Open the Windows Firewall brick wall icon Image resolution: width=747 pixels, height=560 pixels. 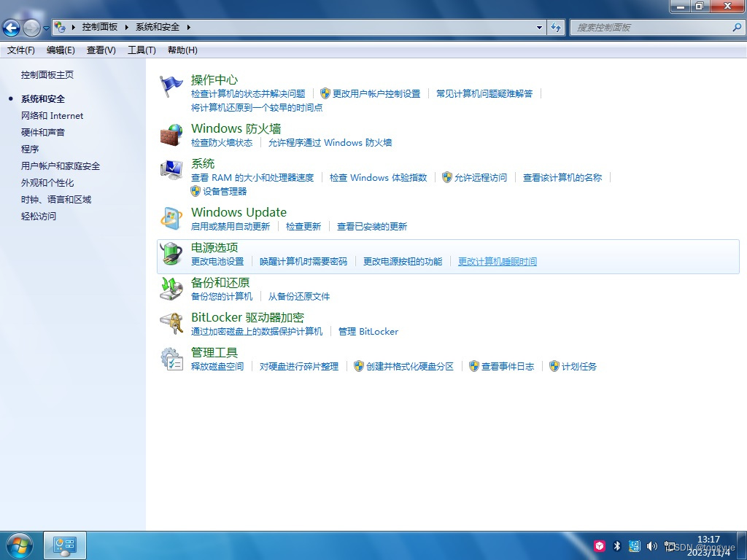[171, 135]
